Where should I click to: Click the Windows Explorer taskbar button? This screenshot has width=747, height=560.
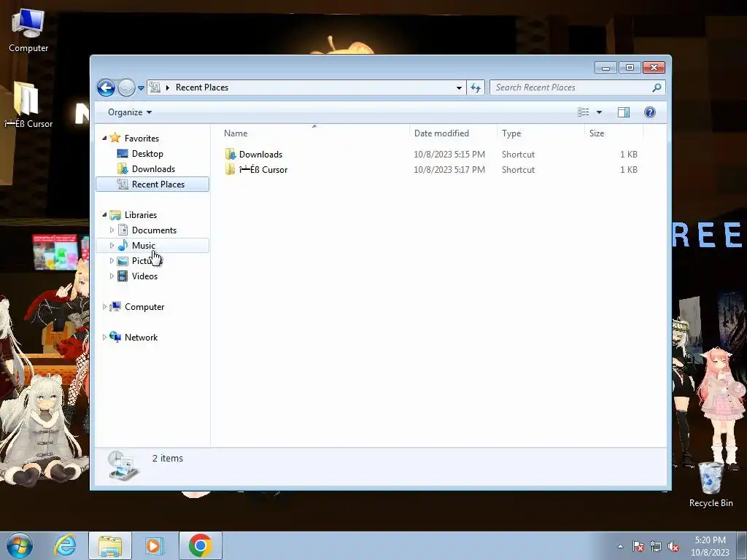pos(110,545)
